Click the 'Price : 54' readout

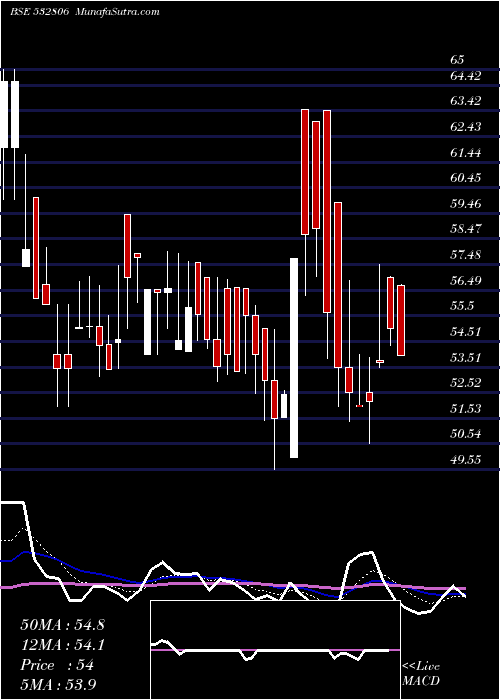click(x=57, y=665)
